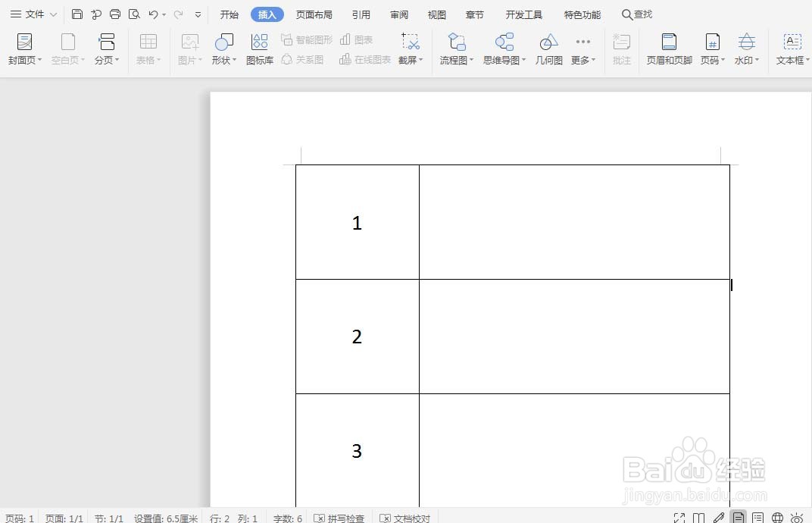Open the 分页 page break dropdown
This screenshot has width=812, height=523.
pos(107,49)
